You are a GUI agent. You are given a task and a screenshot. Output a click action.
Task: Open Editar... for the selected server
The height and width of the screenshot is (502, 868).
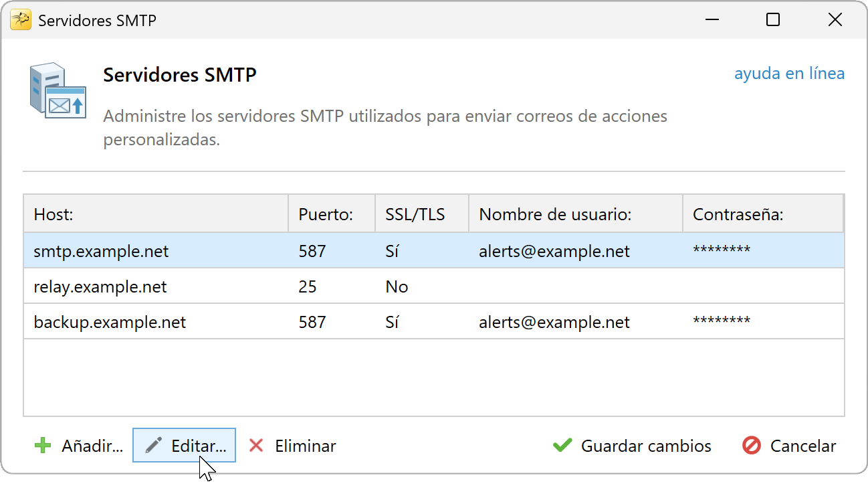(185, 446)
